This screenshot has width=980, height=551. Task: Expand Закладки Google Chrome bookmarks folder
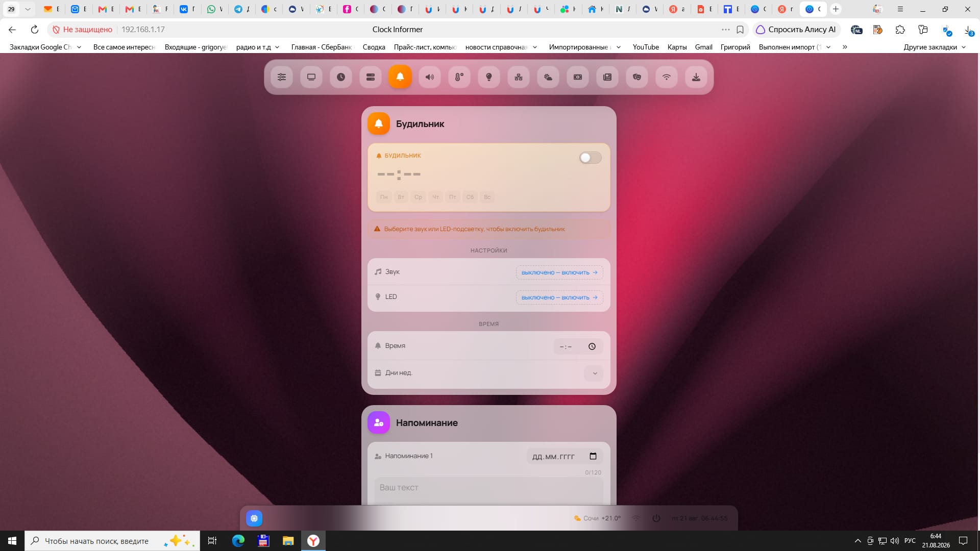[x=45, y=47]
